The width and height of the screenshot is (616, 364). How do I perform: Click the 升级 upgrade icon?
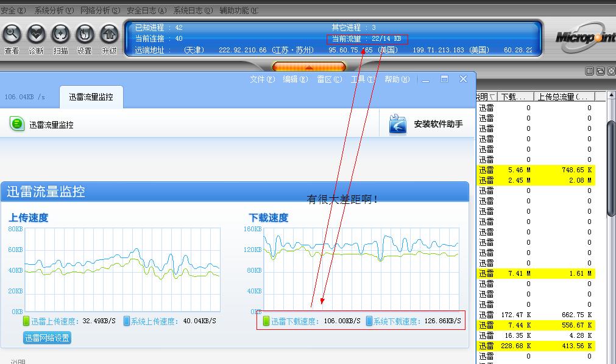click(109, 34)
